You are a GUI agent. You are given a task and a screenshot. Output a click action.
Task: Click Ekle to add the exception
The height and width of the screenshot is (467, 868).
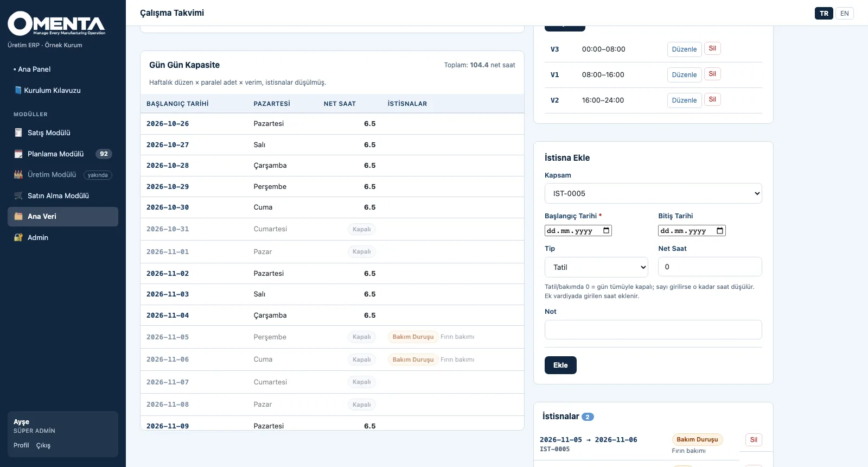click(560, 365)
